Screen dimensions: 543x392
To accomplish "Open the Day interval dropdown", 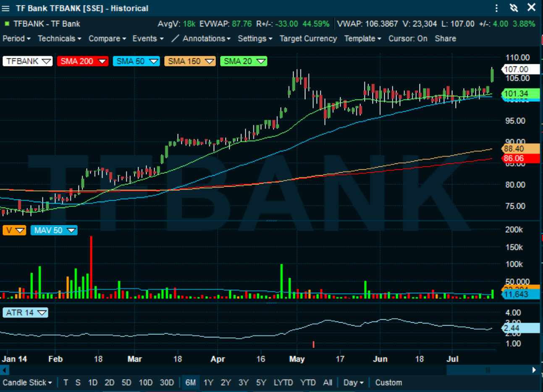I will [x=353, y=383].
